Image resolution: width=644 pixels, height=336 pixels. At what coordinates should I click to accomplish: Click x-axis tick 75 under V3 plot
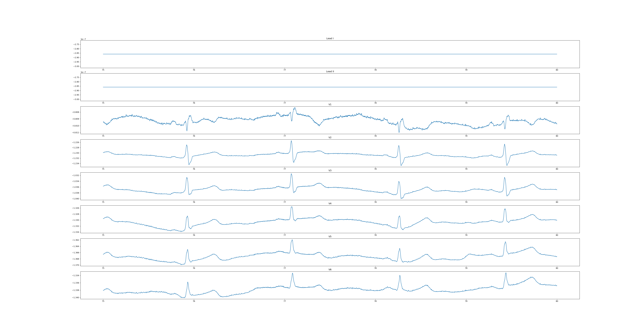coord(103,202)
